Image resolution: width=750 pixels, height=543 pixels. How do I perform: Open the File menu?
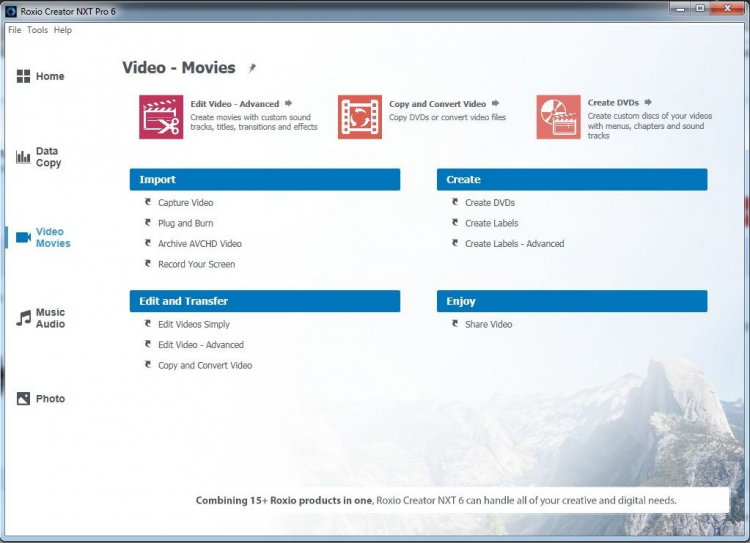[14, 30]
